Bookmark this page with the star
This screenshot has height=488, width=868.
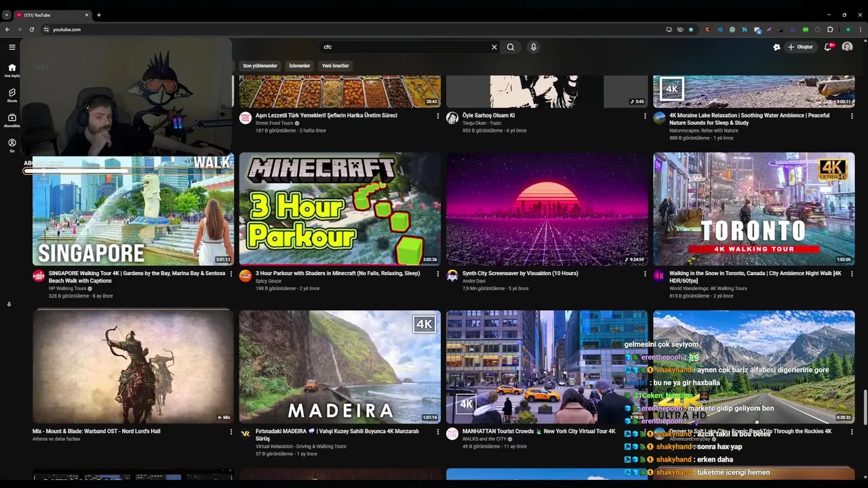point(691,29)
